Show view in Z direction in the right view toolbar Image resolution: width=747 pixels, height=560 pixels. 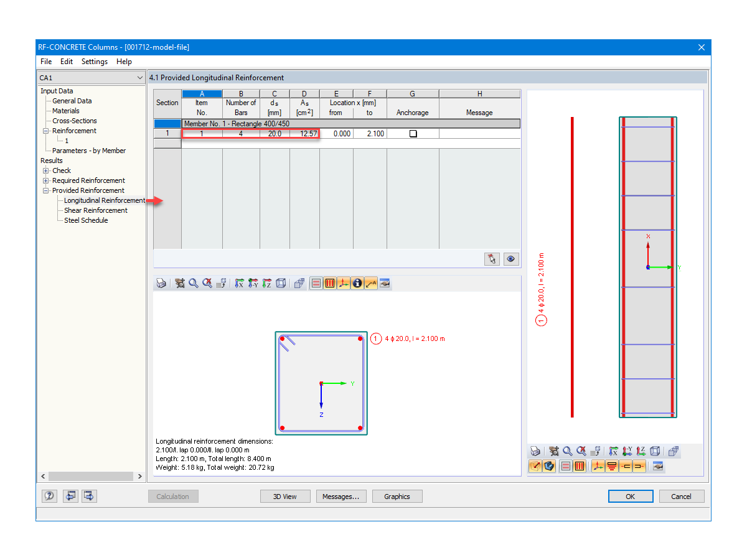[x=641, y=451]
